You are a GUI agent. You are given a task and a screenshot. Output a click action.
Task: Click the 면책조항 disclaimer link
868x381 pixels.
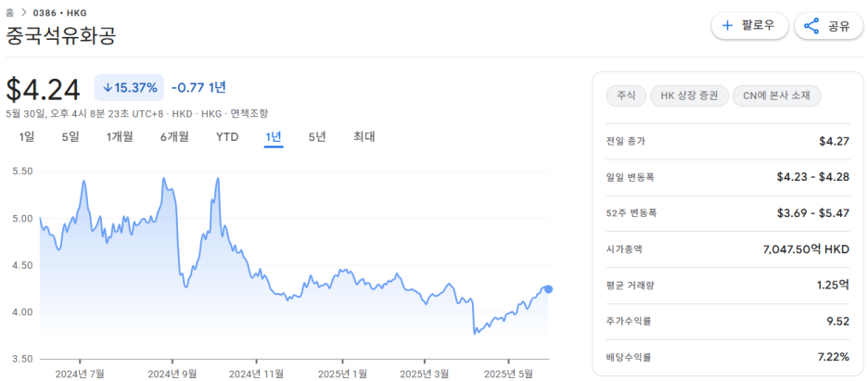pyautogui.click(x=249, y=113)
